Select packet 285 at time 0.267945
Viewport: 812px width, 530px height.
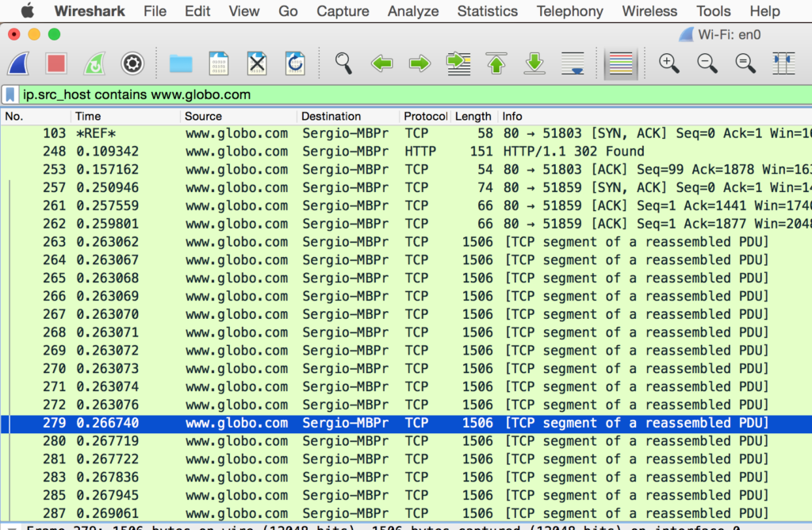[406, 496]
